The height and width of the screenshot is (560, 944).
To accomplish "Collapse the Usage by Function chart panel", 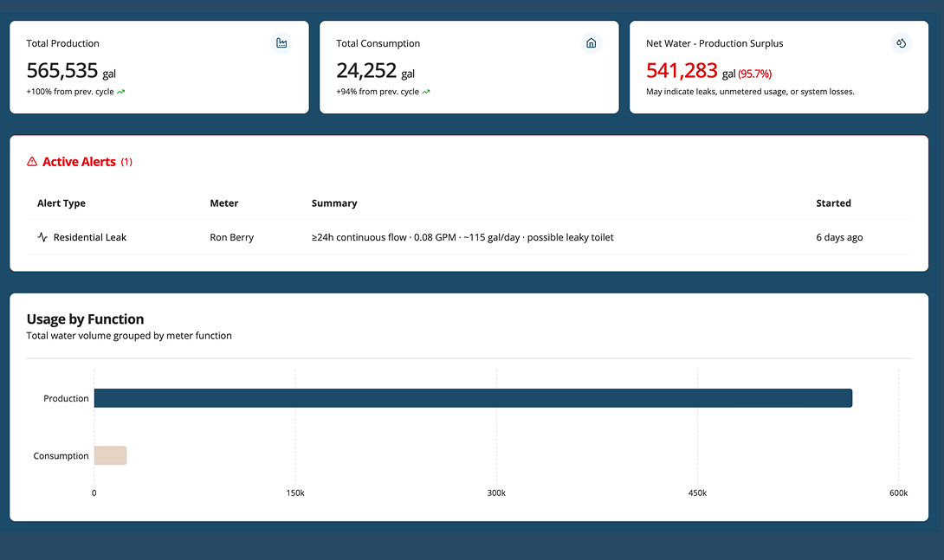I will tap(84, 319).
